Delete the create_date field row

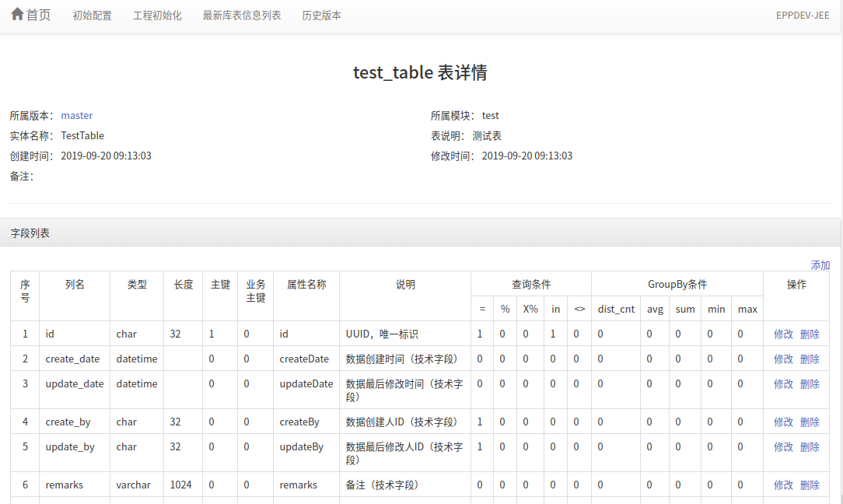(x=810, y=359)
